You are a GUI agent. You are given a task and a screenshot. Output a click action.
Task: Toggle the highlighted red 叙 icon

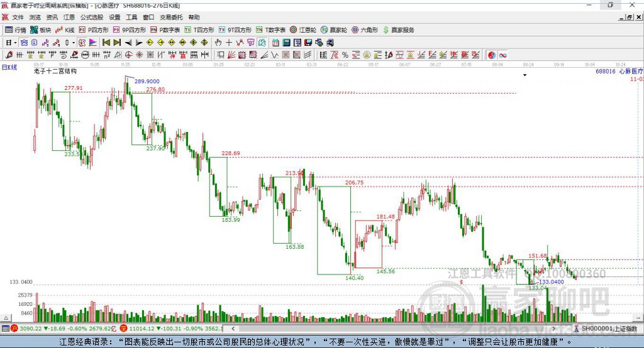click(x=82, y=43)
